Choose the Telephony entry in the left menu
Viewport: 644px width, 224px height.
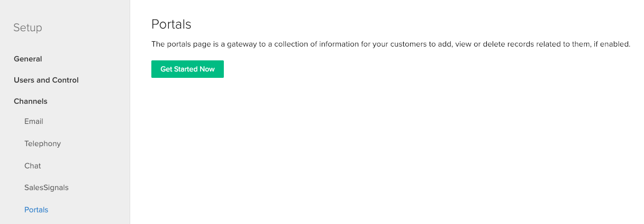[42, 144]
